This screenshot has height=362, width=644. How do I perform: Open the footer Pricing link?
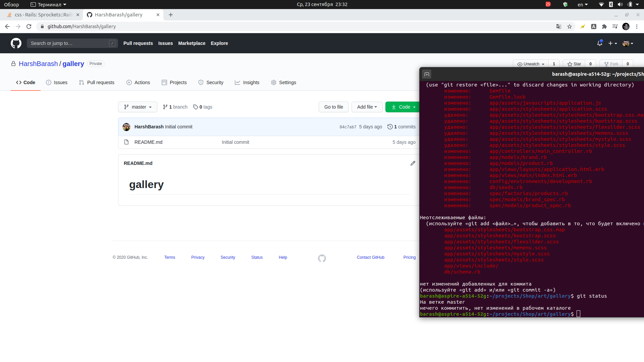[410, 257]
